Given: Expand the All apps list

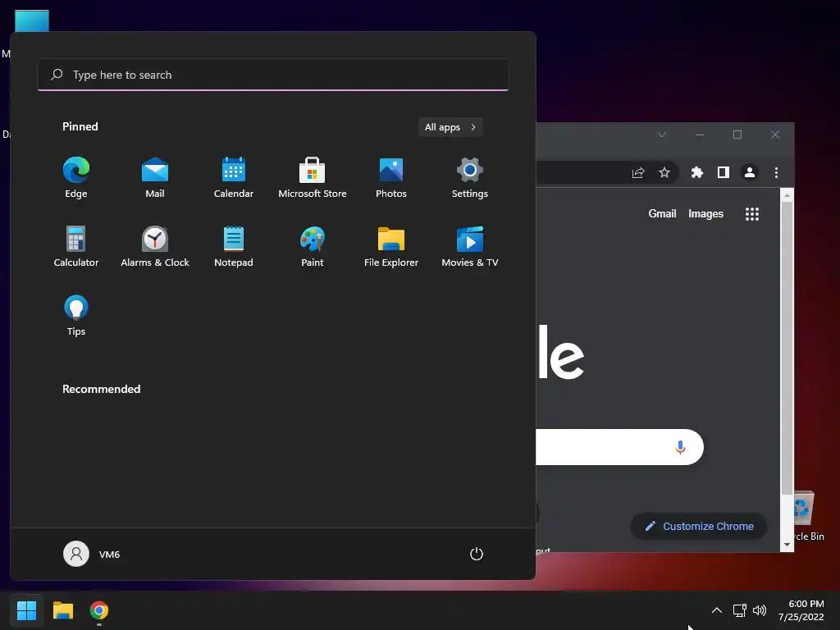Looking at the screenshot, I should pyautogui.click(x=450, y=127).
